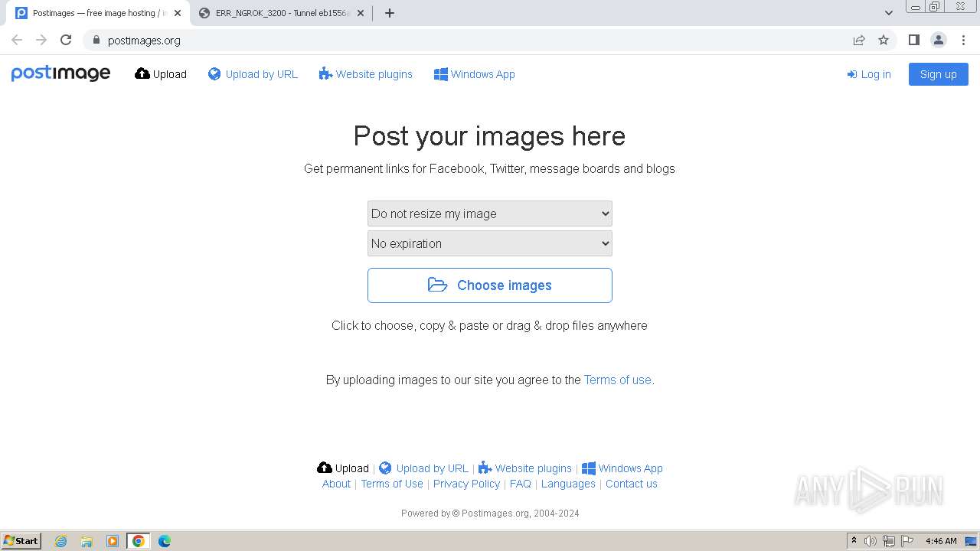980x551 pixels.
Task: Open the Languages footer link
Action: tap(568, 484)
